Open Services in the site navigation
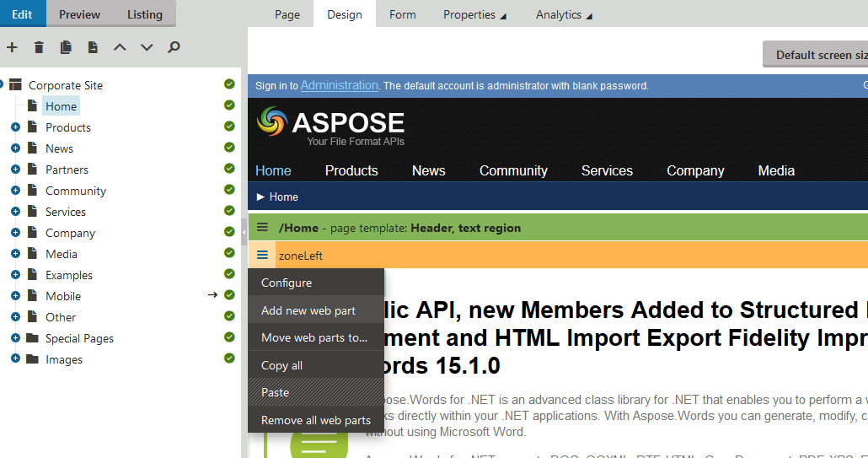 coord(607,170)
